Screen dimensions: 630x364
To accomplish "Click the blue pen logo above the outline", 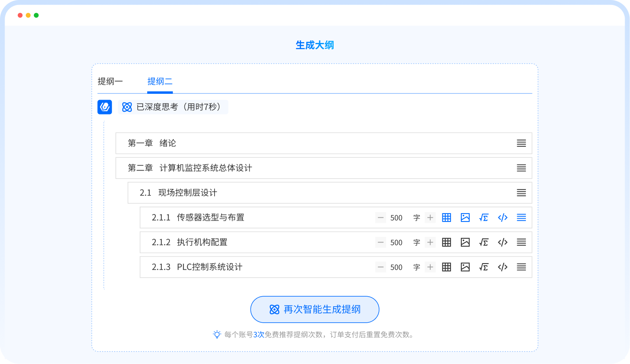I will pyautogui.click(x=105, y=107).
